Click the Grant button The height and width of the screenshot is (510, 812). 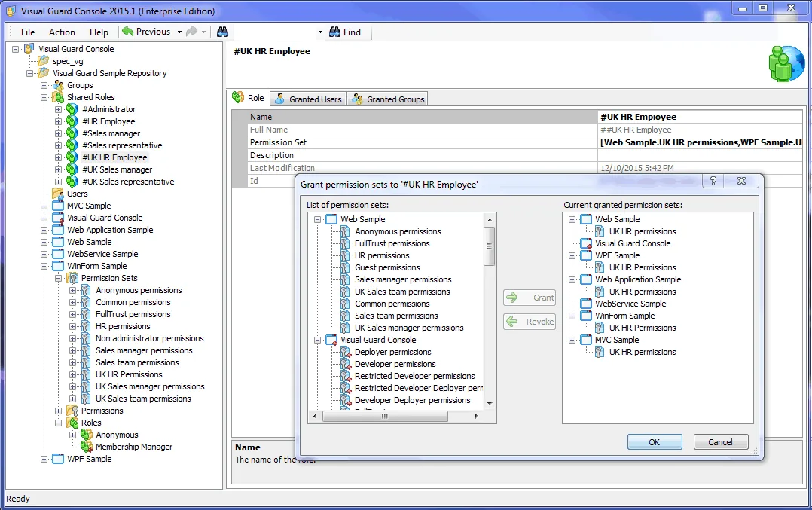(x=530, y=298)
